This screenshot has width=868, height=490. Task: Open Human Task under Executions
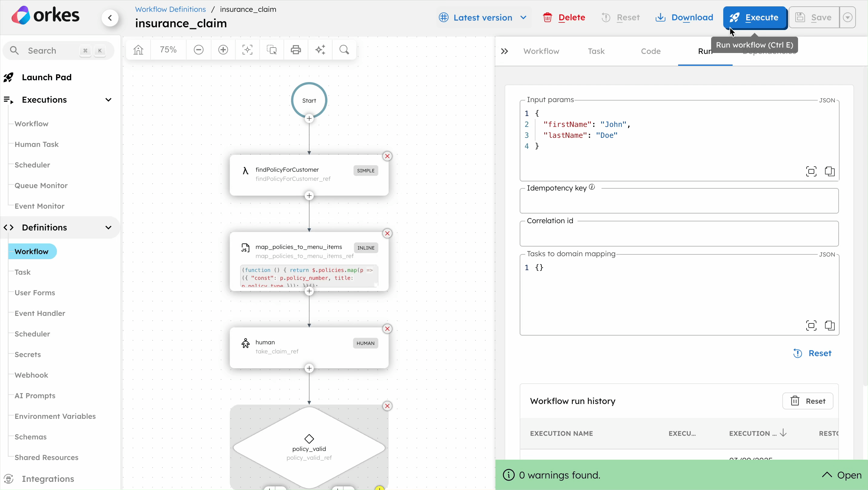36,144
